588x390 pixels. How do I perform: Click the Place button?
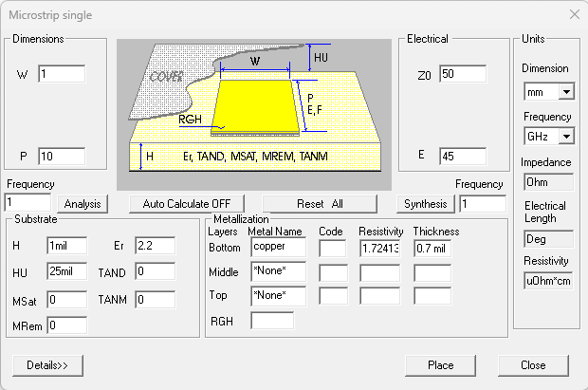pos(440,365)
